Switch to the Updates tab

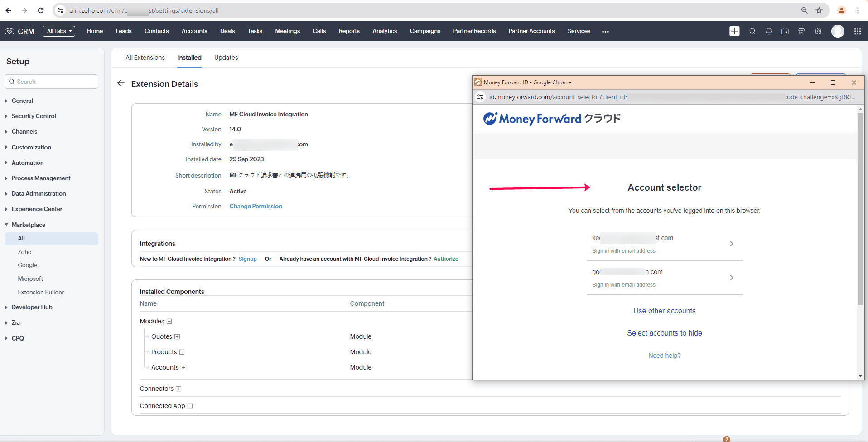tap(226, 58)
